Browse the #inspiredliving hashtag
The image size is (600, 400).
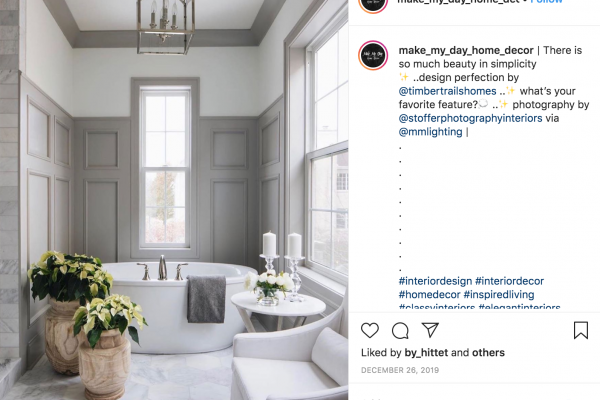499,295
